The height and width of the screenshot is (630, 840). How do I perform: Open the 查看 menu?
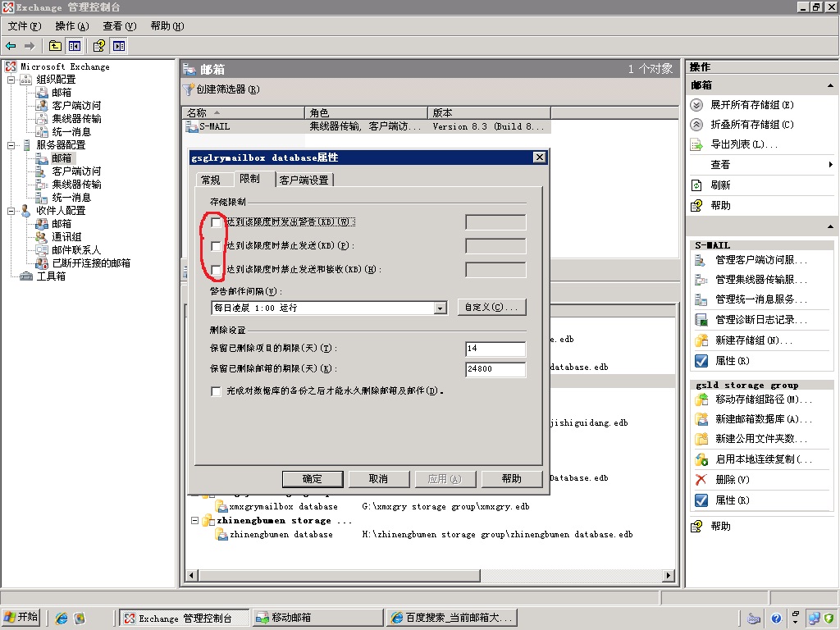tap(120, 26)
